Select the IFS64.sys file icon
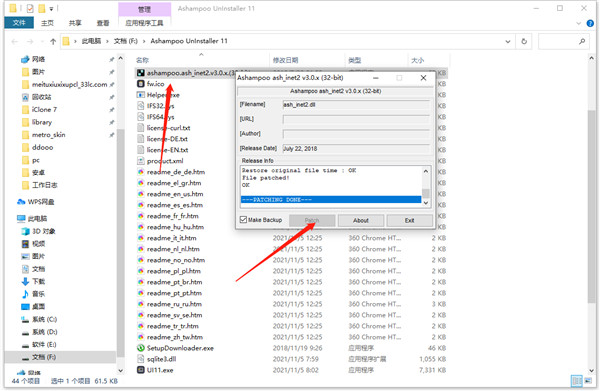Image resolution: width=600 pixels, height=391 pixels. 141,117
